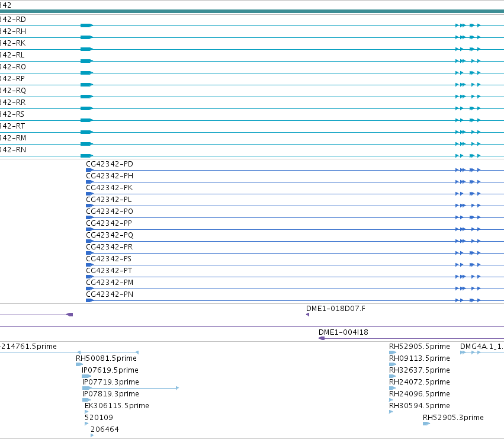Screen dimensions: 504x439
Task: Click the EK306115.5prime small arrow glyph
Action: click(x=86, y=412)
